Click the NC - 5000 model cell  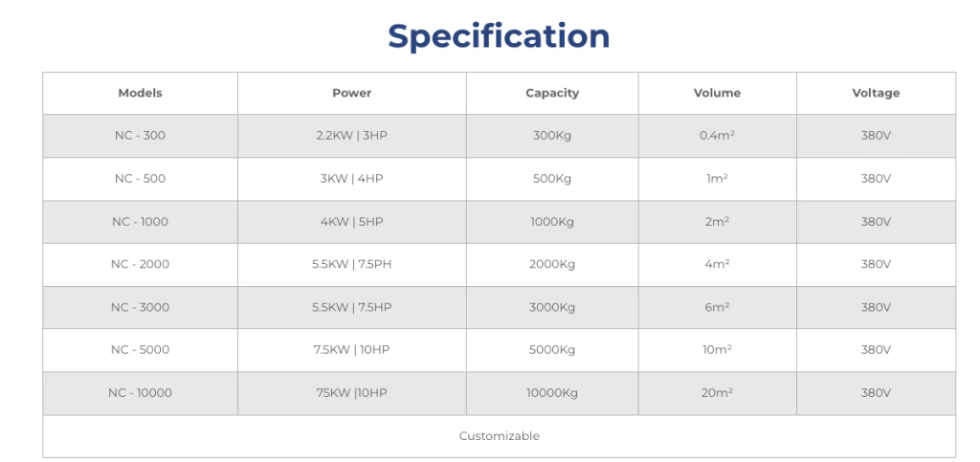[x=140, y=350]
